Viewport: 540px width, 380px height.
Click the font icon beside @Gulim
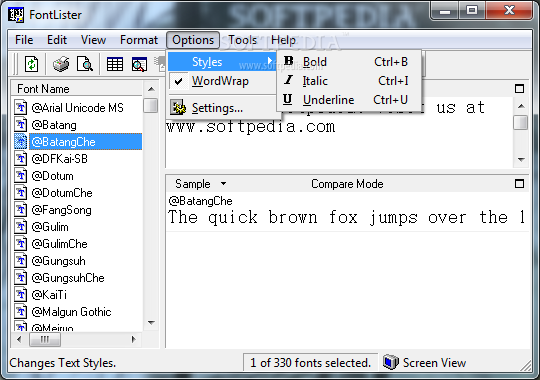pos(21,227)
